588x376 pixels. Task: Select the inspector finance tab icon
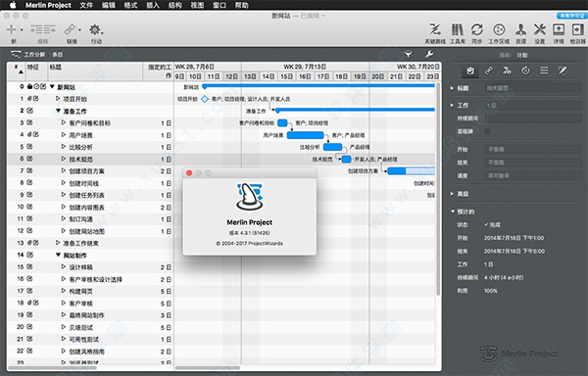point(507,70)
